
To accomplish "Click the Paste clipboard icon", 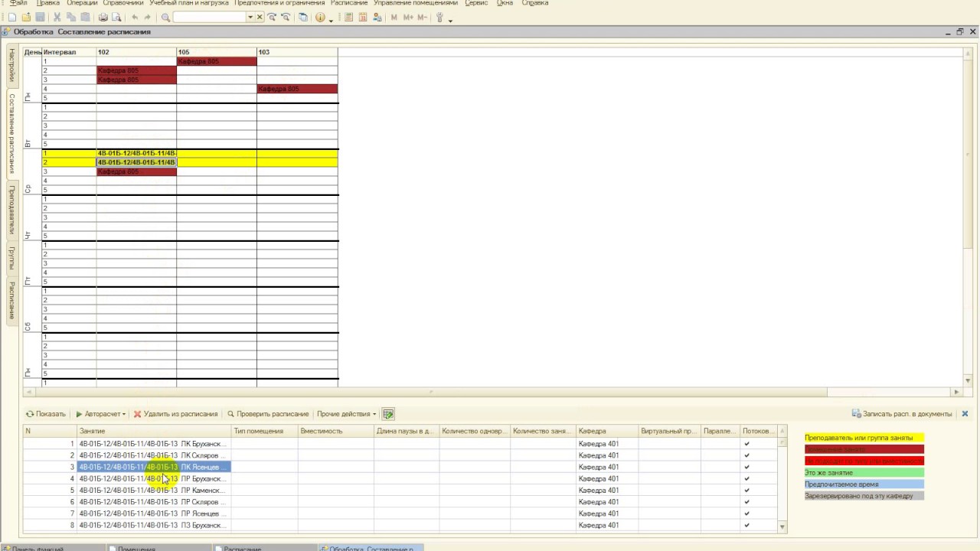I will click(x=85, y=18).
